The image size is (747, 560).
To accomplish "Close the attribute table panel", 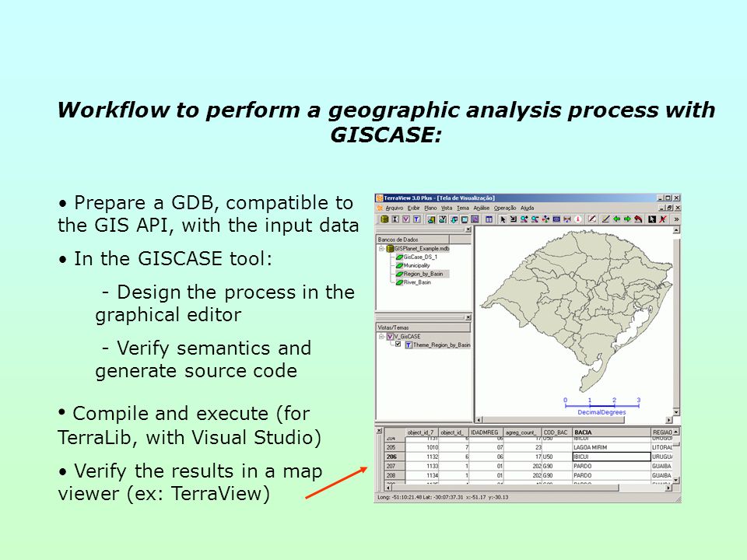I will tap(379, 431).
